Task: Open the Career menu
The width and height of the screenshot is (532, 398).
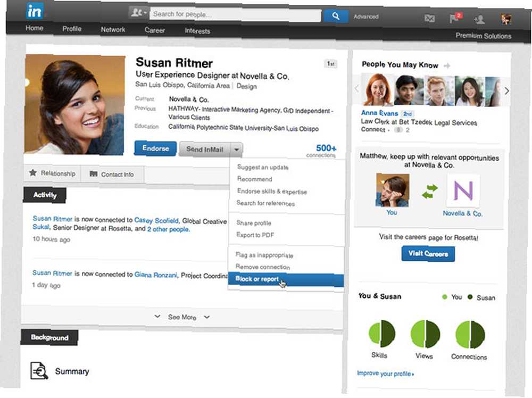Action: click(x=155, y=30)
